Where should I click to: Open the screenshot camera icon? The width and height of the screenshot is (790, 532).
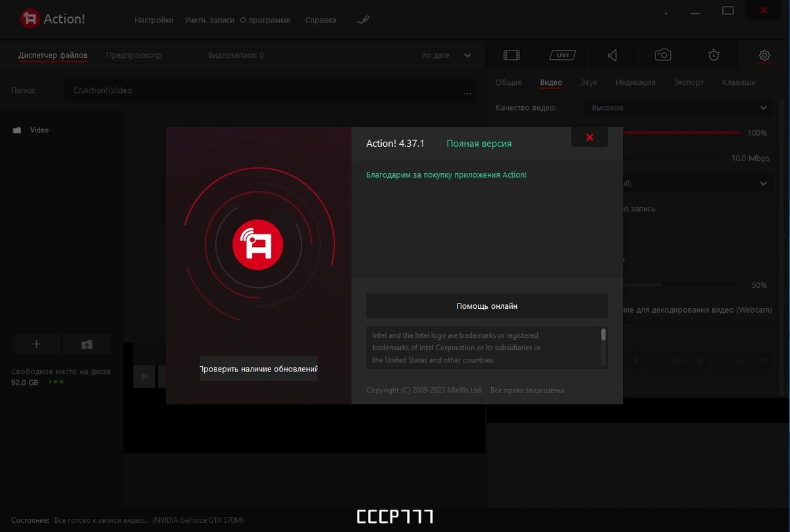(663, 55)
